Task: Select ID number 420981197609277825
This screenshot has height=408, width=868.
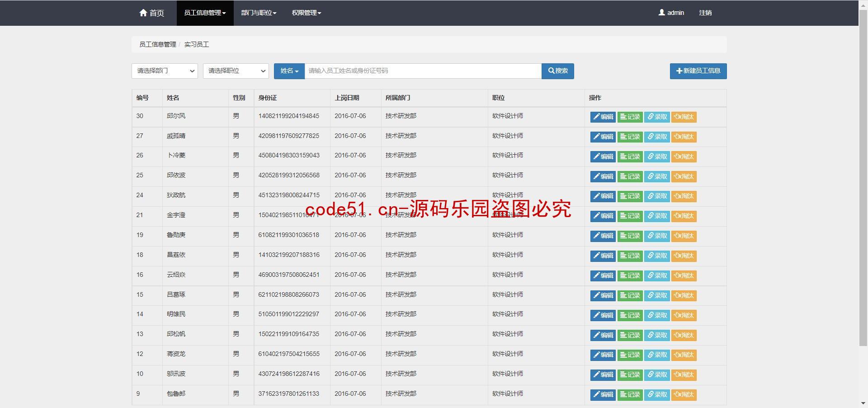Action: (288, 136)
